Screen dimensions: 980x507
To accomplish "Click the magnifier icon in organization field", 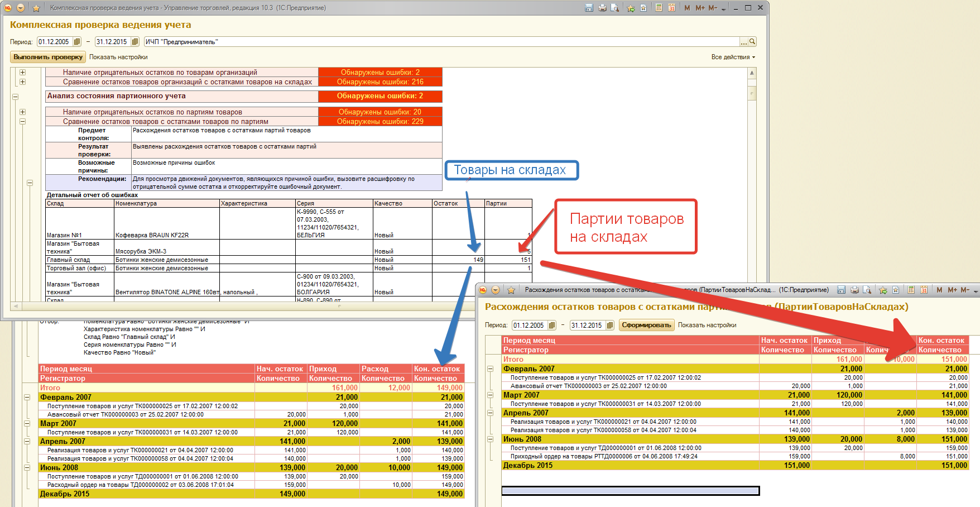I will coord(752,42).
